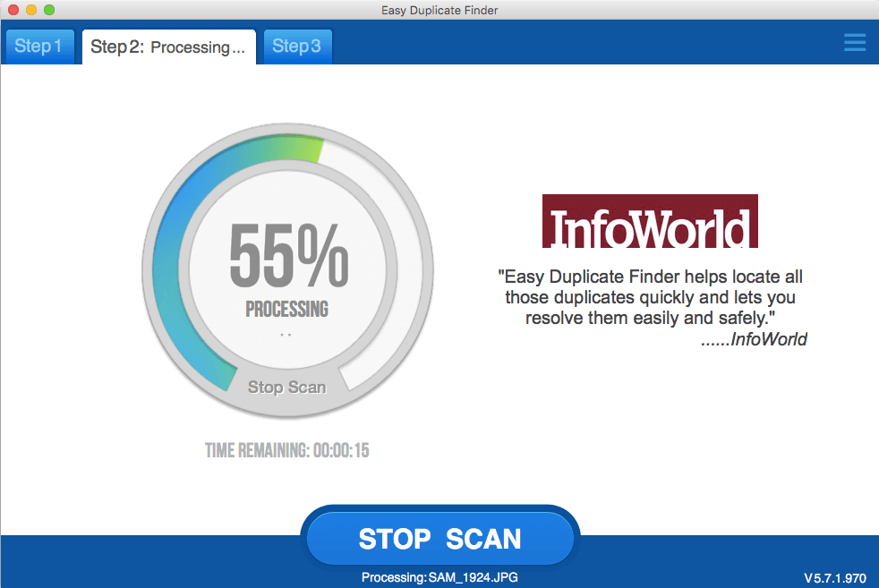Switch to the Step 1 tab
Image resolution: width=879 pixels, height=588 pixels.
38,47
